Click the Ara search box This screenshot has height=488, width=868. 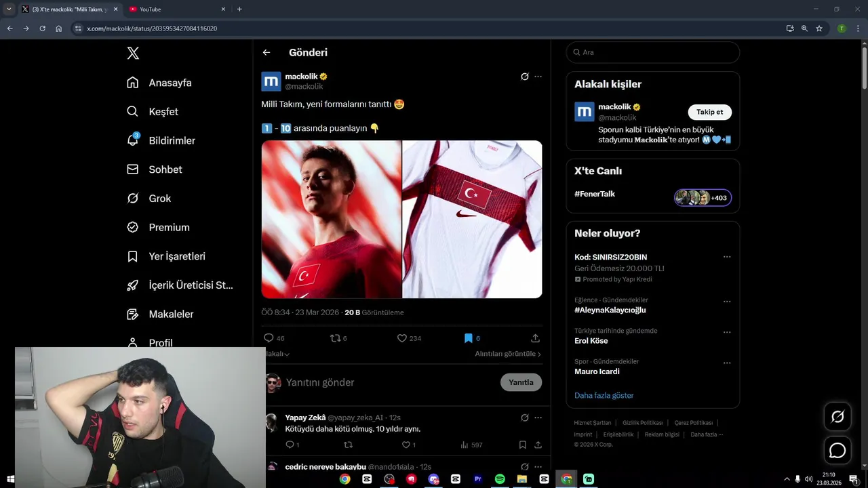[653, 52]
